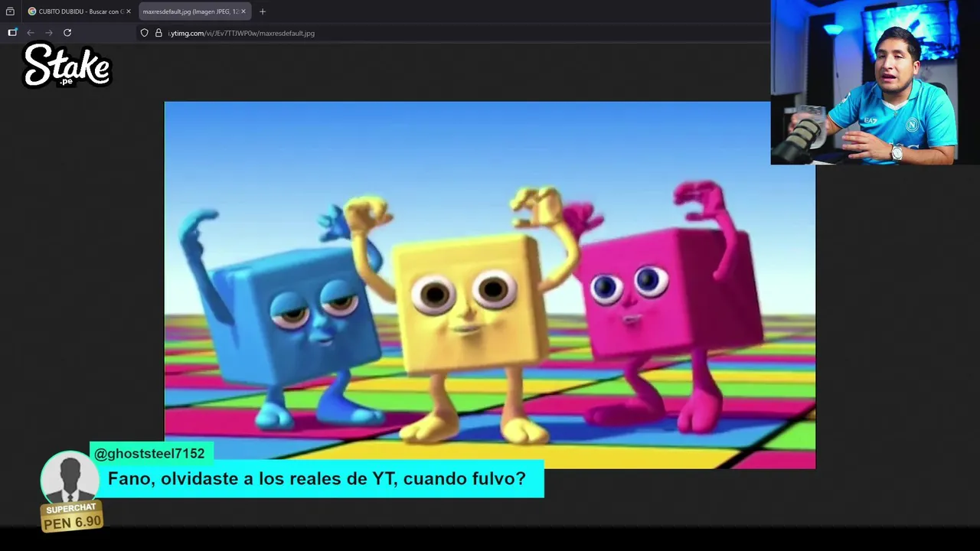Viewport: 980px width, 551px height.
Task: Click the superchat message 'Fano, olvidaste a los reales'
Action: pos(317,478)
